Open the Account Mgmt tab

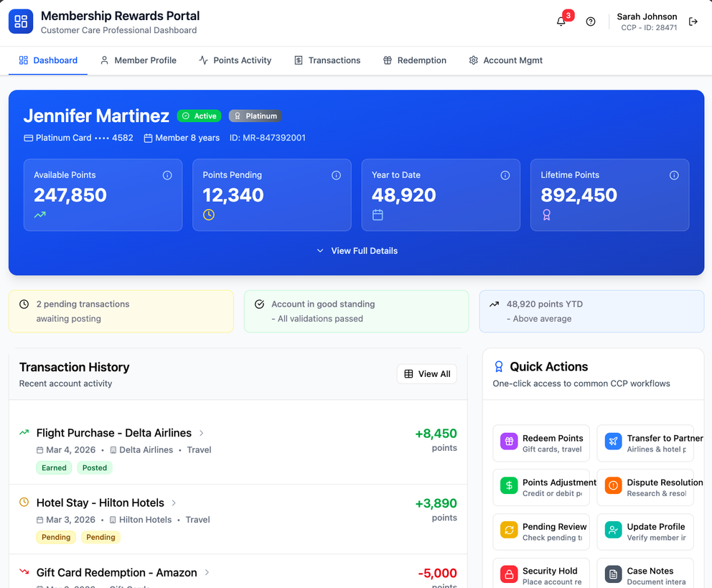point(506,60)
